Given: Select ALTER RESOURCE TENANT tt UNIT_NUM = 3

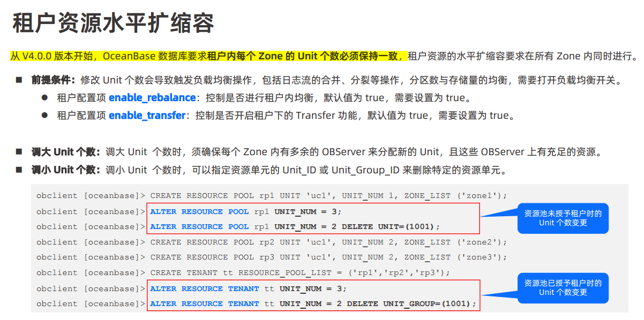Looking at the screenshot, I should click(x=249, y=288).
